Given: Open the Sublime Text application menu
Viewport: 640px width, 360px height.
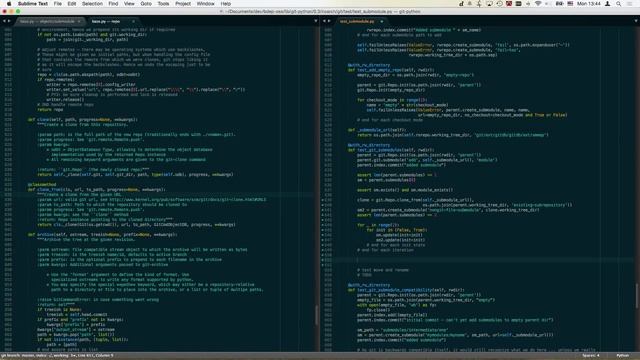Looking at the screenshot, I should 33,4.
